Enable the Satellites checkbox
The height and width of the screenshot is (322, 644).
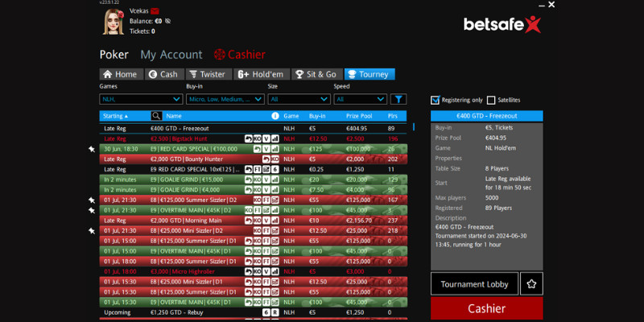[x=491, y=100]
